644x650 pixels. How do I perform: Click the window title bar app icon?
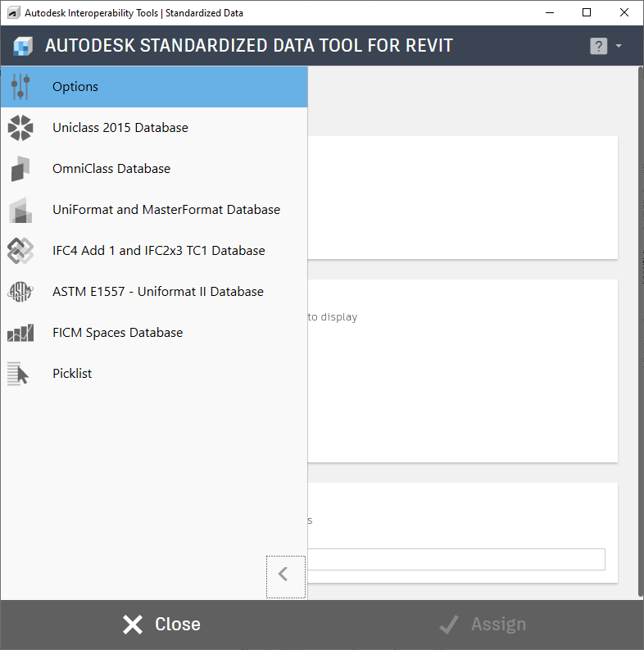coord(14,13)
